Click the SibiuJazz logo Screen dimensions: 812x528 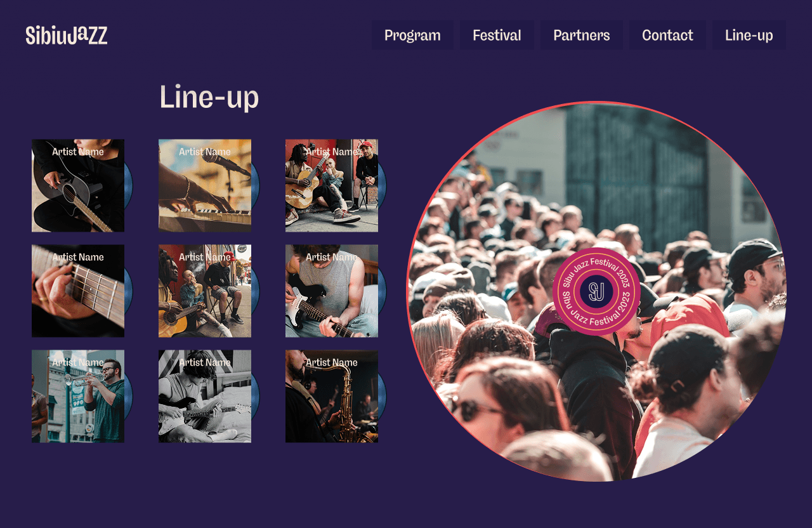coord(67,35)
